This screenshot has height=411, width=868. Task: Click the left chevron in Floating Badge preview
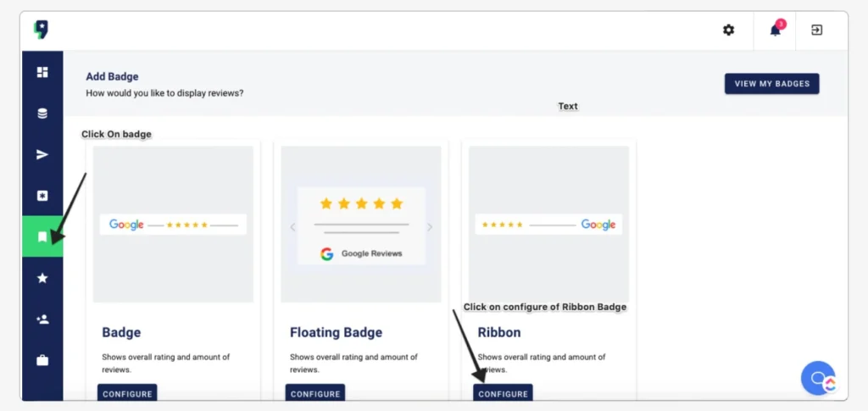[292, 227]
